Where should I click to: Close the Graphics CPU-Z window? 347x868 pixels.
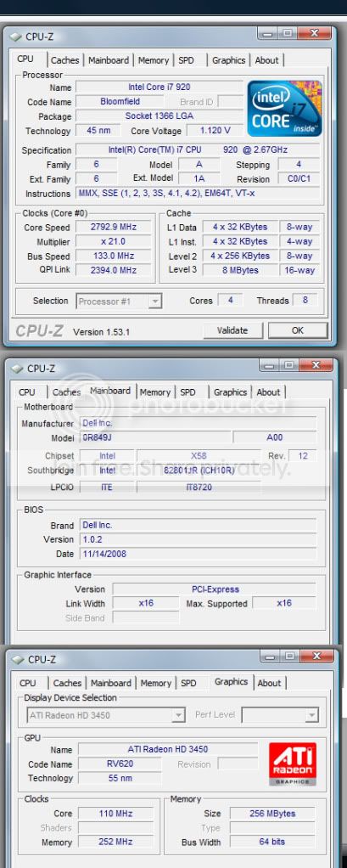pos(316,656)
